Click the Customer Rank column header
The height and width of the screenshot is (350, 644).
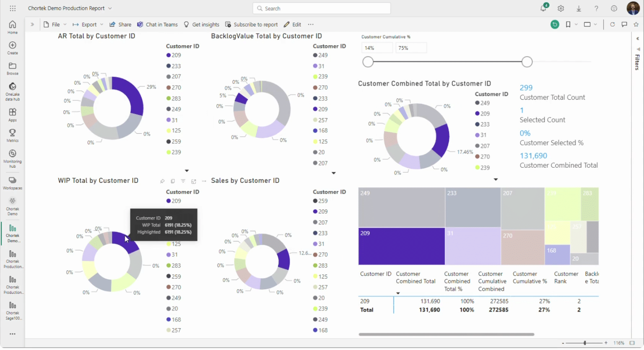tap(566, 277)
